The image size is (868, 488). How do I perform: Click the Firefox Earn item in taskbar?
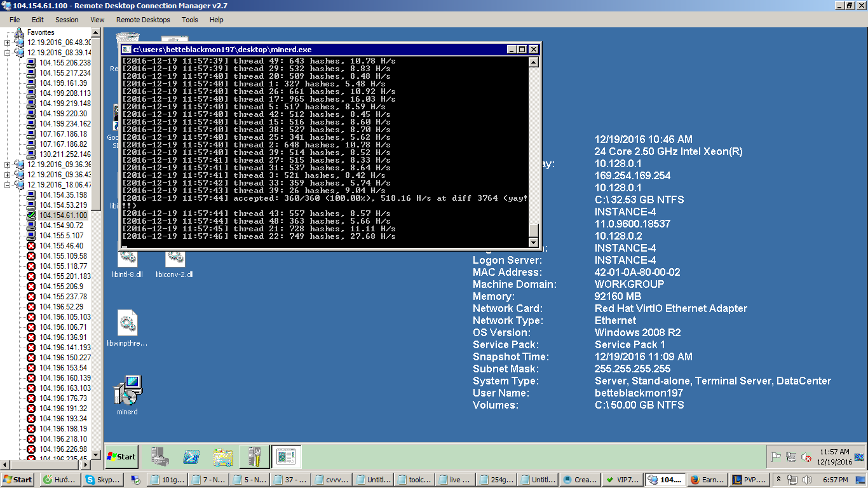pyautogui.click(x=706, y=480)
